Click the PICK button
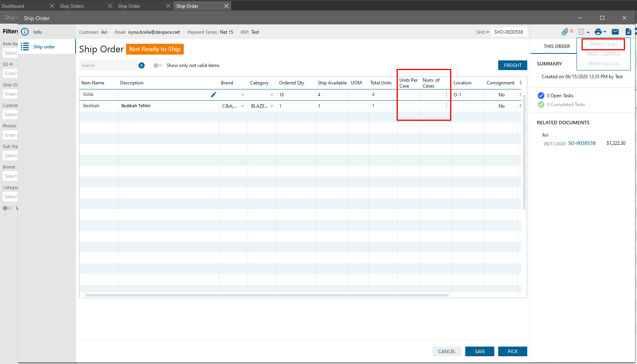Screen dimensions: 637x364 click(513, 351)
